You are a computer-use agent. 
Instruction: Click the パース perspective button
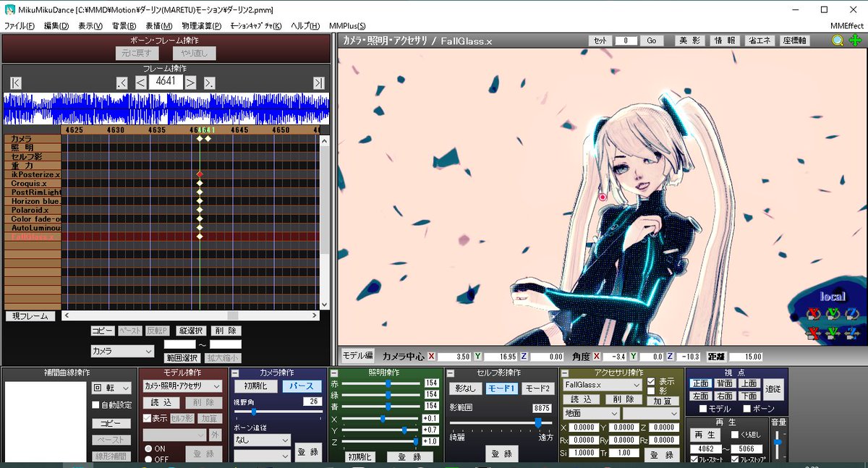(x=302, y=386)
